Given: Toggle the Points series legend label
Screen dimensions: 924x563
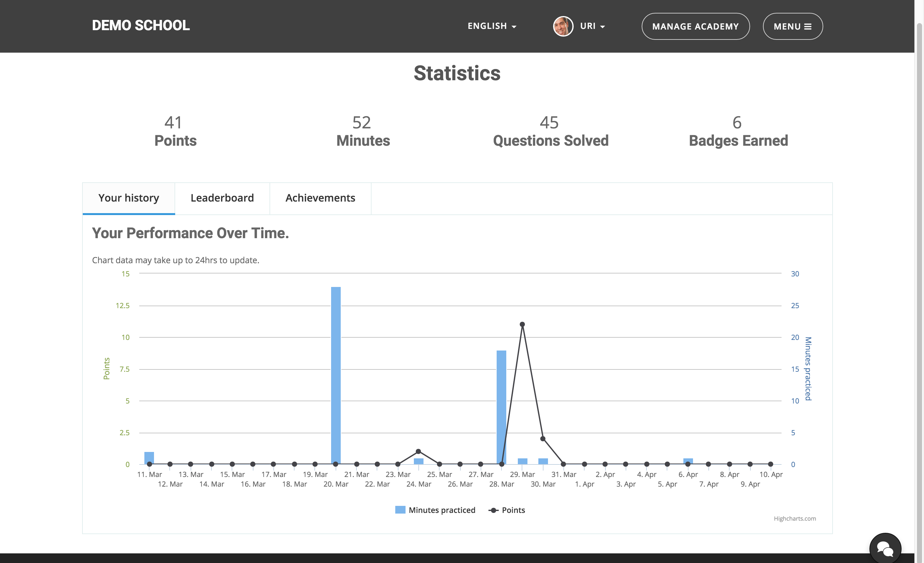Looking at the screenshot, I should tap(513, 510).
